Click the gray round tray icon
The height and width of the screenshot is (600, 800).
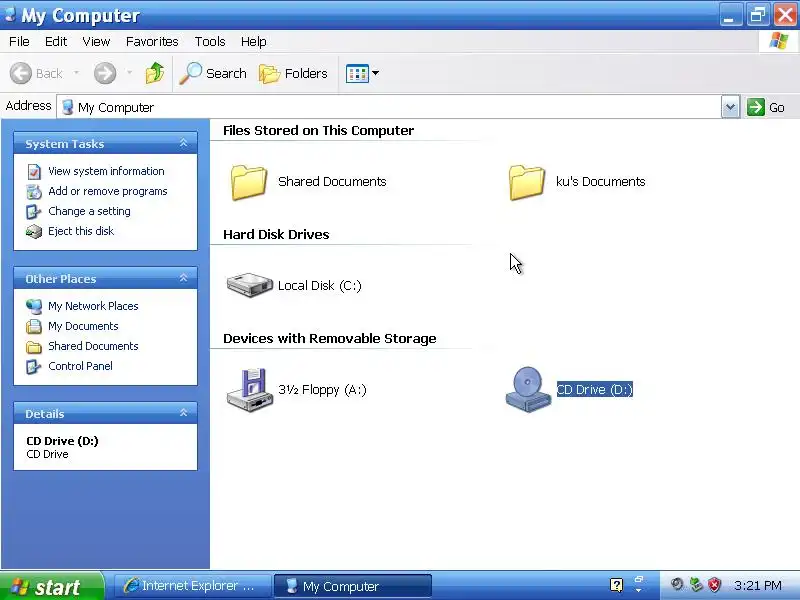click(x=677, y=585)
